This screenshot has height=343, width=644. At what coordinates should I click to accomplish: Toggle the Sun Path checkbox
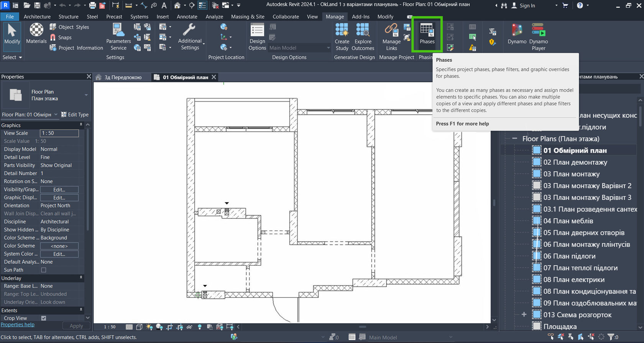click(44, 270)
